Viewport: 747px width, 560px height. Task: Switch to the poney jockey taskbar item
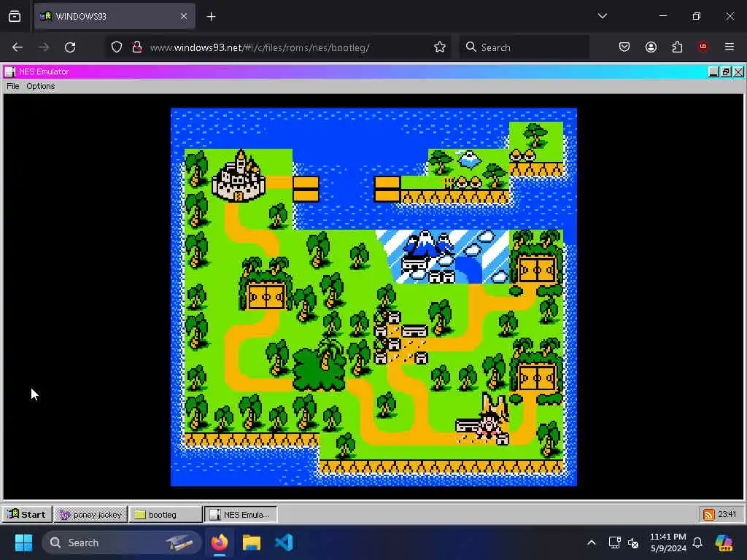90,514
